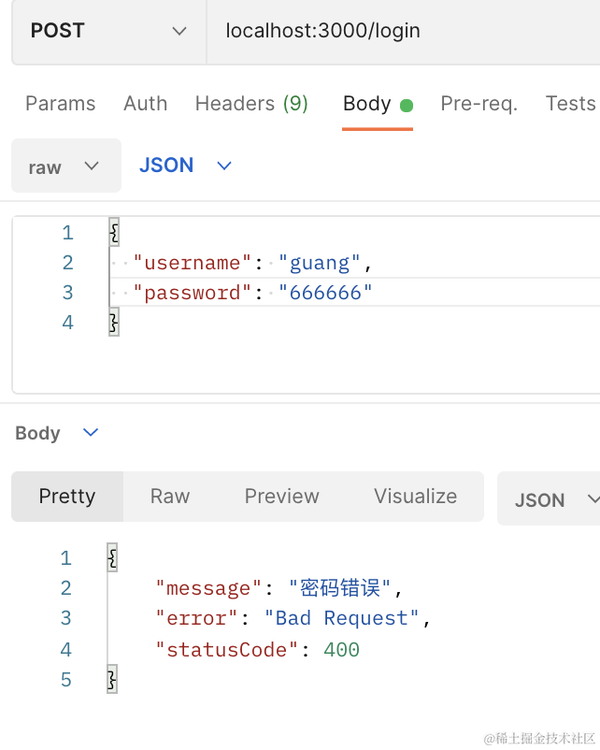The height and width of the screenshot is (750, 600).
Task: Show the response Preview view
Action: pos(282,497)
